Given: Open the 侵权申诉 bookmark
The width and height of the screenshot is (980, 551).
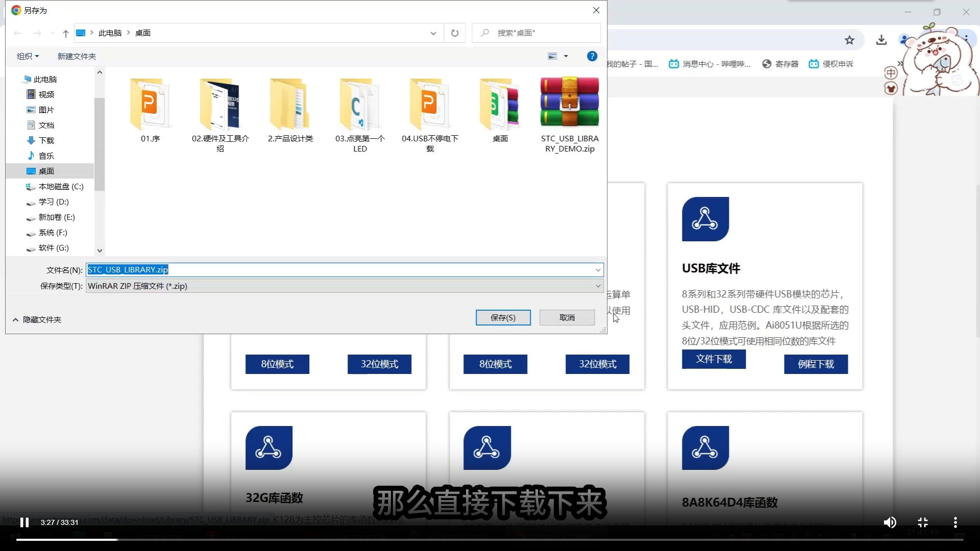Looking at the screenshot, I should (x=831, y=64).
